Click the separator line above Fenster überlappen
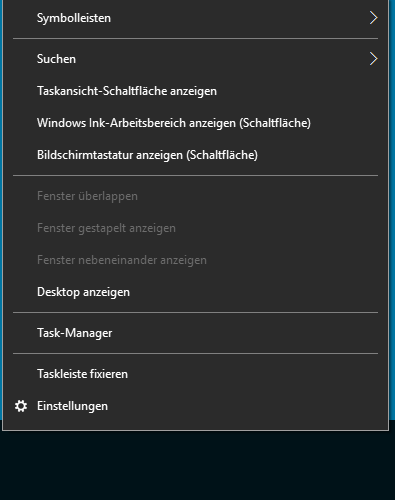 pos(195,175)
